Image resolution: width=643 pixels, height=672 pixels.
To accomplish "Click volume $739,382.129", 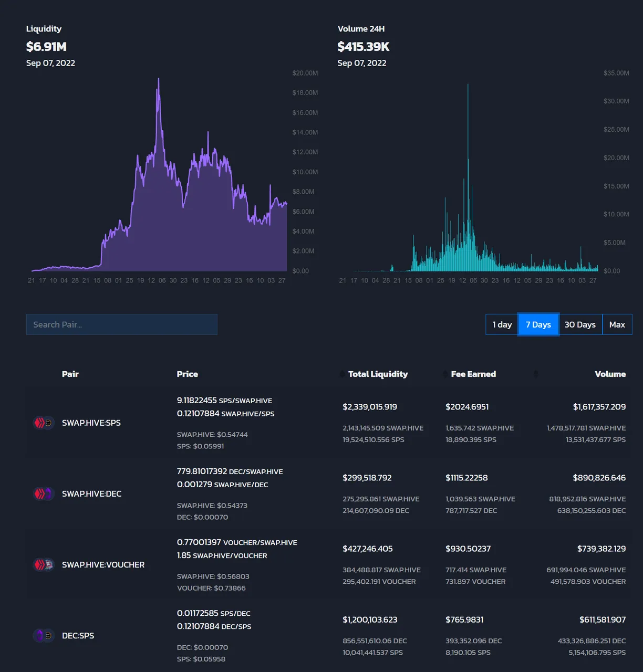I will click(x=601, y=549).
